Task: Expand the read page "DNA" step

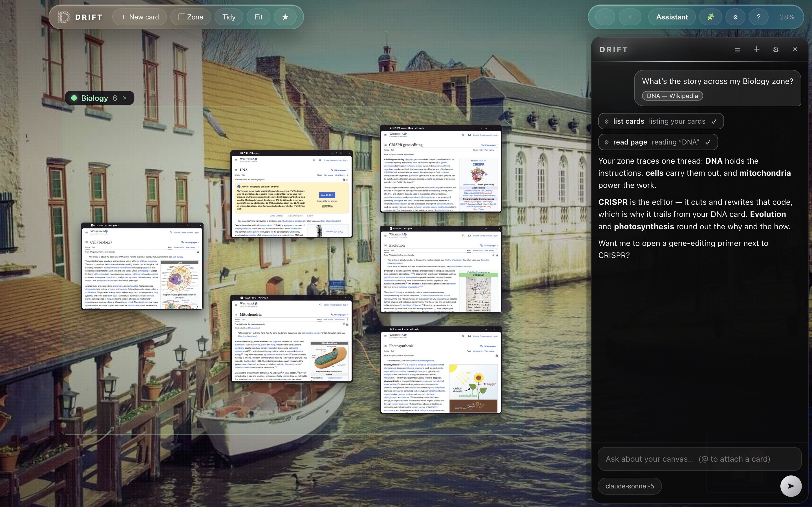Action: point(658,142)
